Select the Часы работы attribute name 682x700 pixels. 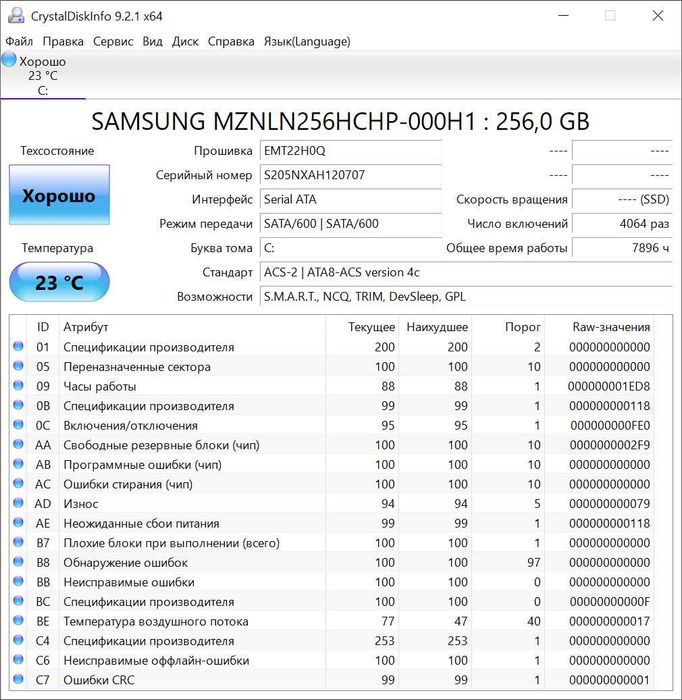100,386
